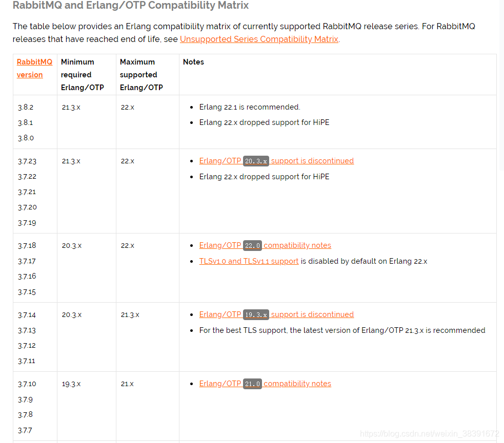Select version 3.7.16 in the table

point(27,277)
